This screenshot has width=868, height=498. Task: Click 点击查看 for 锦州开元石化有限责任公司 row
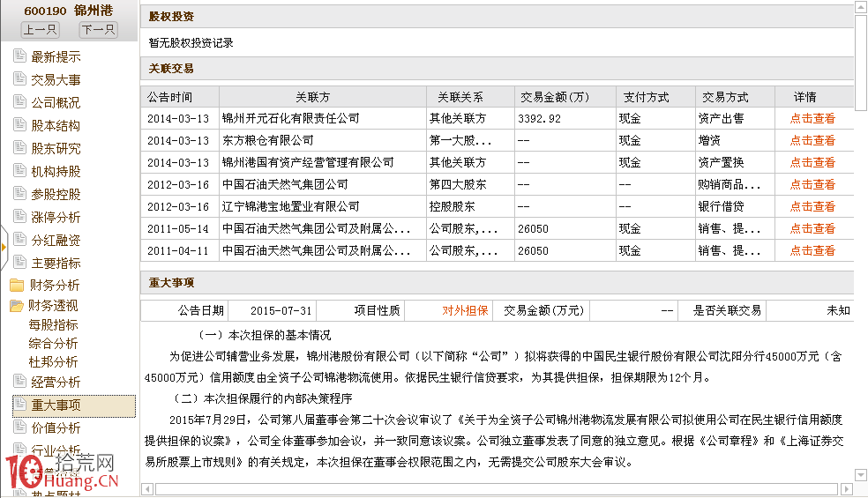pyautogui.click(x=812, y=118)
